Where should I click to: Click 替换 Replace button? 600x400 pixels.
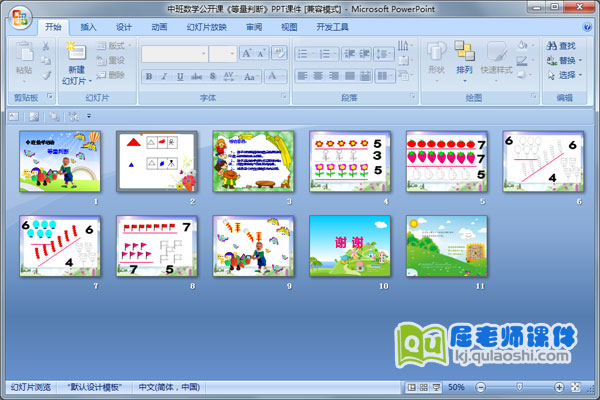[x=564, y=60]
